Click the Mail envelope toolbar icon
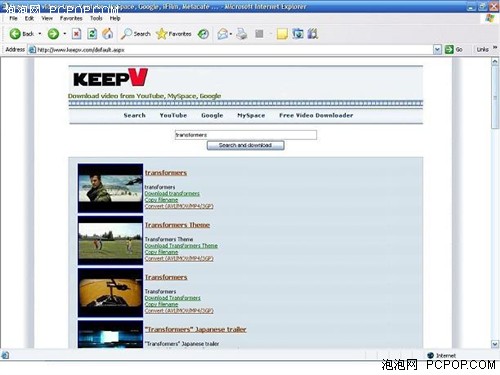Image resolution: width=500 pixels, height=375 pixels. click(x=222, y=34)
